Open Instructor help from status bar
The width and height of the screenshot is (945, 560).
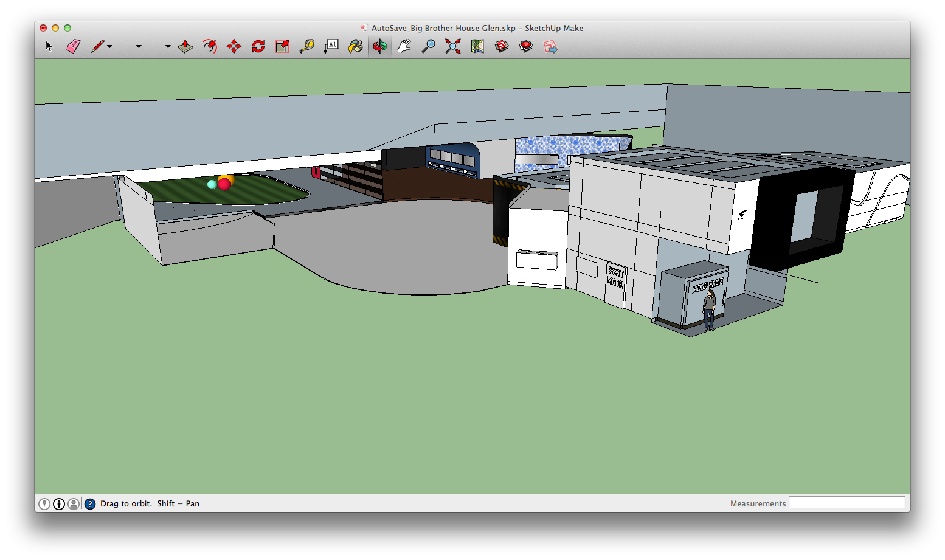pos(90,503)
